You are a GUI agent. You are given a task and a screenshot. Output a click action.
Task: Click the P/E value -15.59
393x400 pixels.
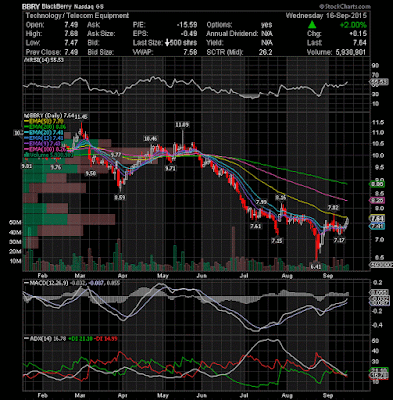point(187,25)
